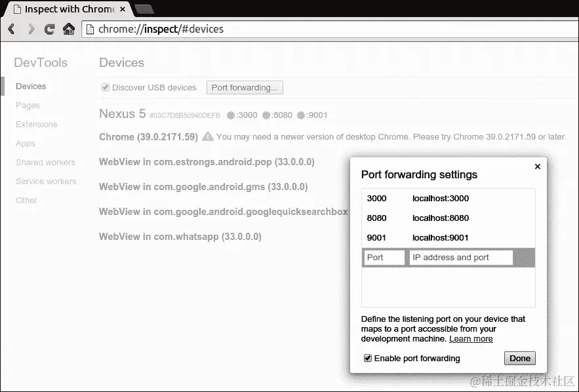Select the 3000 port forwarding row
The image size is (579, 392).
tap(449, 199)
